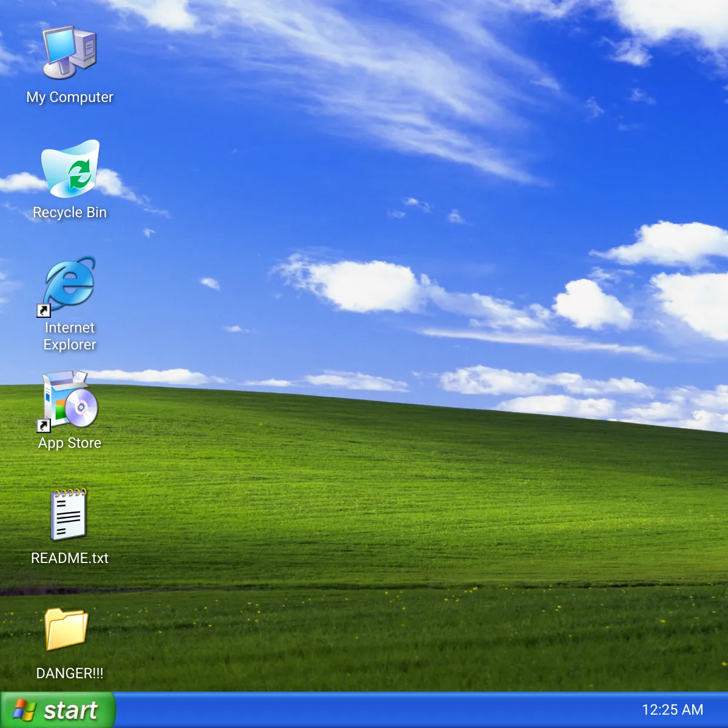The height and width of the screenshot is (728, 728).
Task: Click the 12:25 AM taskbar clock
Action: pyautogui.click(x=672, y=710)
